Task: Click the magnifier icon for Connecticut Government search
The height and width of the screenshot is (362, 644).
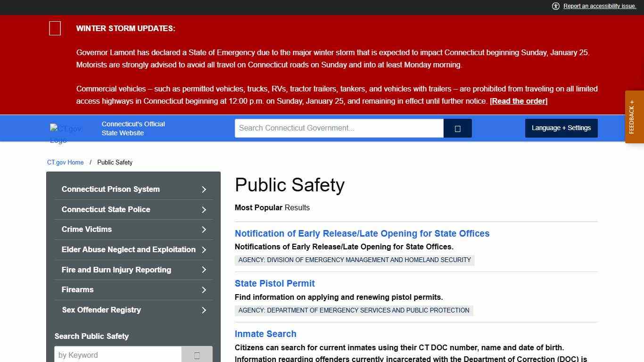Action: tap(457, 128)
